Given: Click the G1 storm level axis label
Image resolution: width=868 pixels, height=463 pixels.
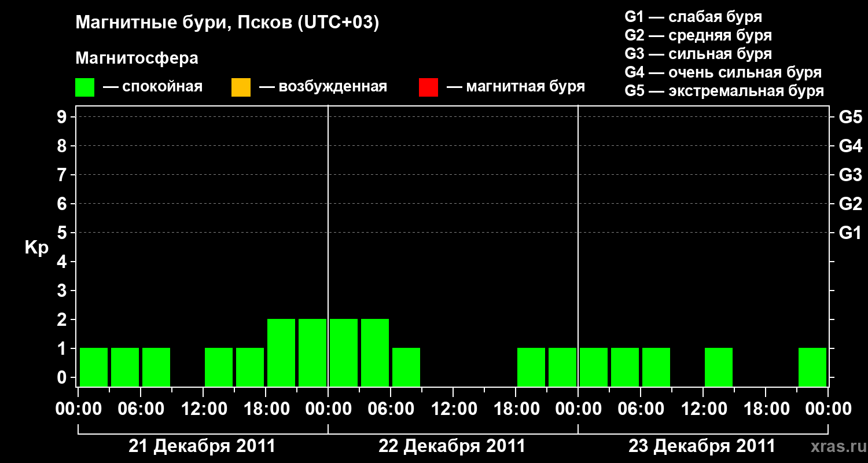Looking at the screenshot, I should coord(851,233).
